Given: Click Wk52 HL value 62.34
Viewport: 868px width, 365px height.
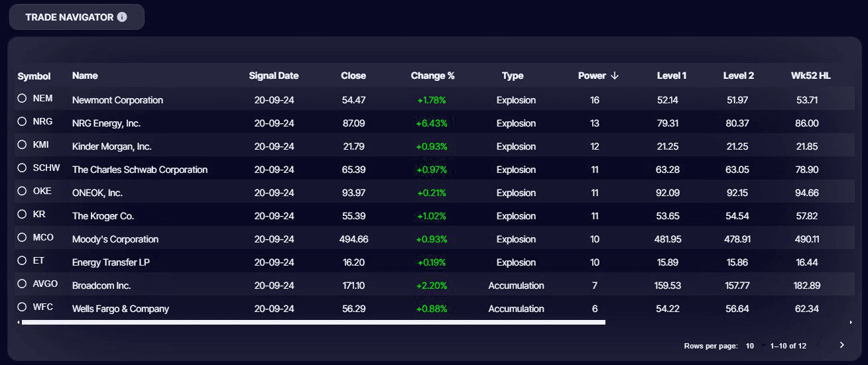Looking at the screenshot, I should click(807, 309).
